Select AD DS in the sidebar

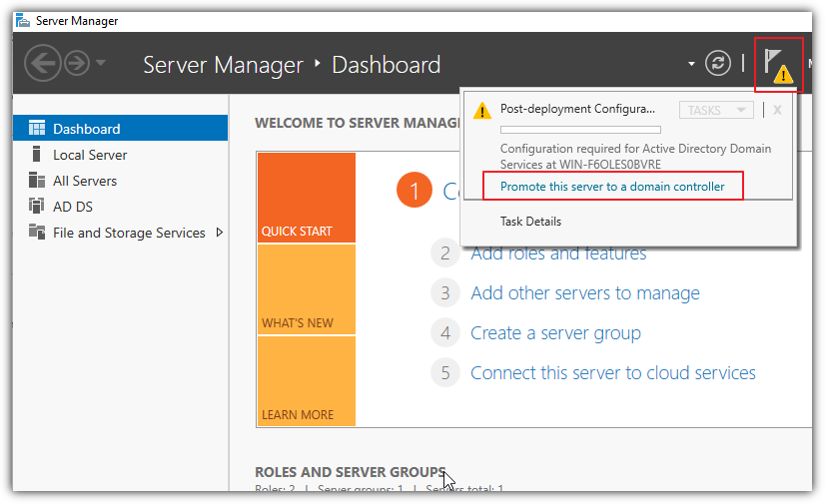(x=121, y=206)
